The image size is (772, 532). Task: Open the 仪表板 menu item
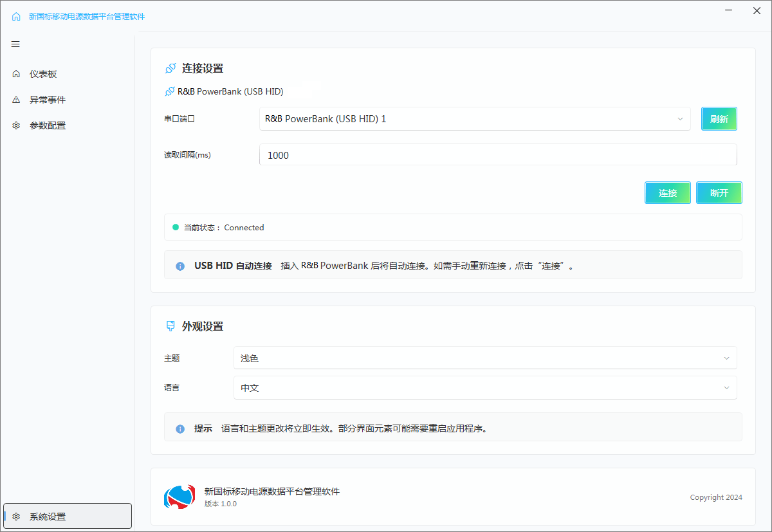point(43,74)
